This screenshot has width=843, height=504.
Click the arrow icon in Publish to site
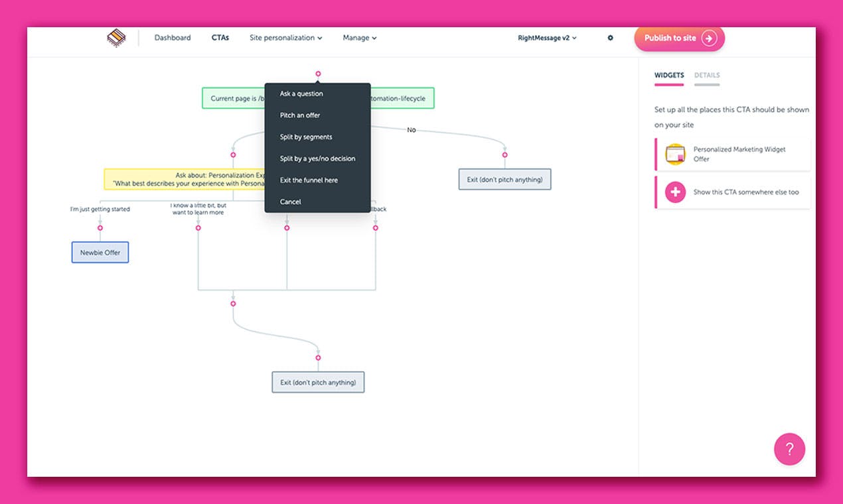click(709, 38)
